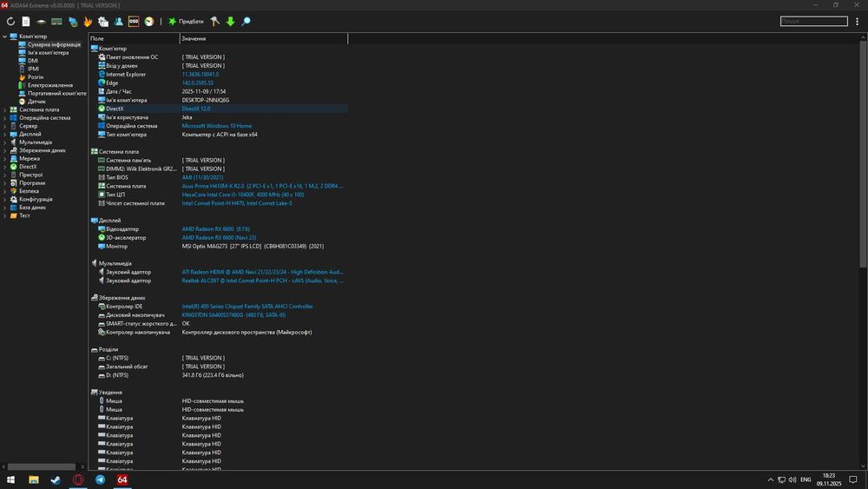This screenshot has width=868, height=489.
Task: Start the stability test flame icon
Action: pos(88,22)
